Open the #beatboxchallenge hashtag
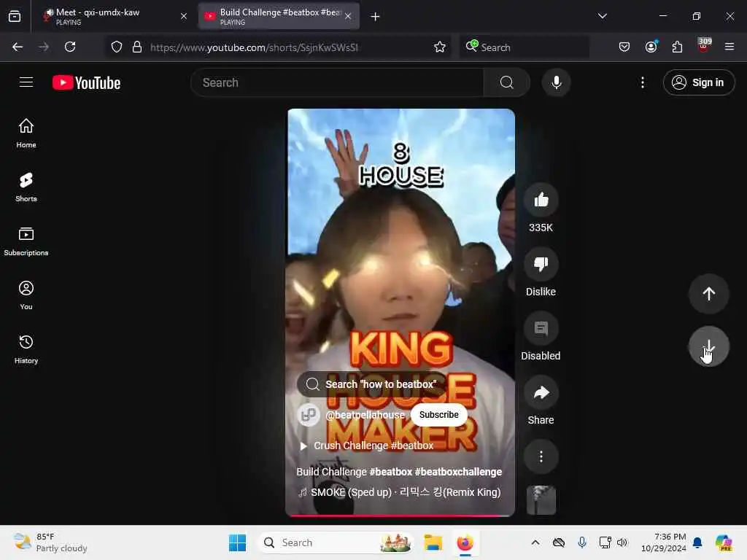This screenshot has height=560, width=747. coord(458,472)
